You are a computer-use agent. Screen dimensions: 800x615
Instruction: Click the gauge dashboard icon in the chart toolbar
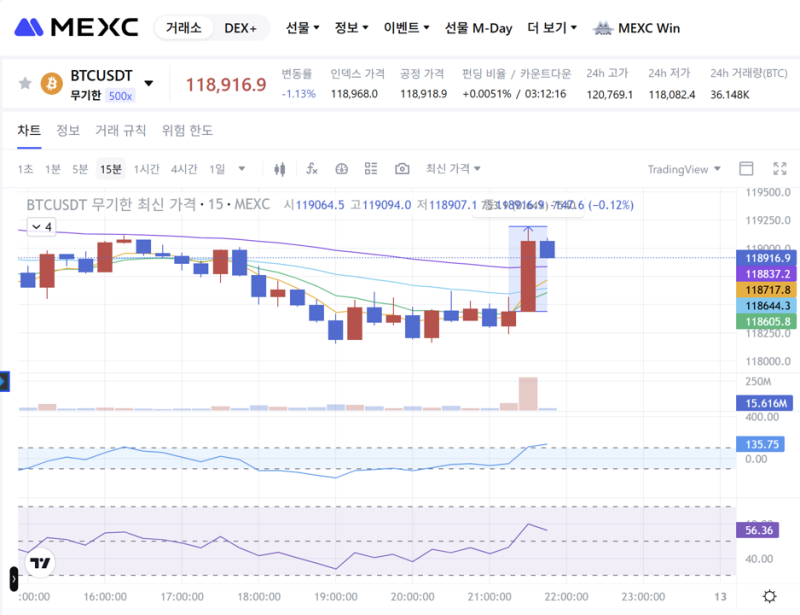tap(341, 168)
